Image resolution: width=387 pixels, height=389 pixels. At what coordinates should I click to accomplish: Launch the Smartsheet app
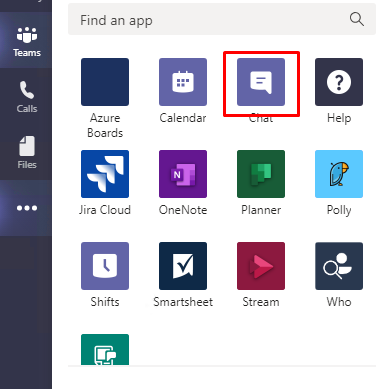[x=183, y=266]
